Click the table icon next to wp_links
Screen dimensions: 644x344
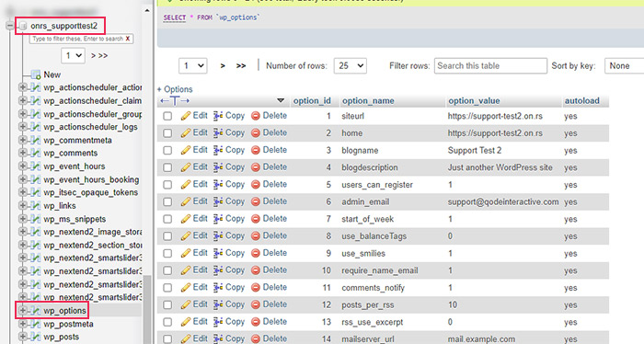click(36, 206)
